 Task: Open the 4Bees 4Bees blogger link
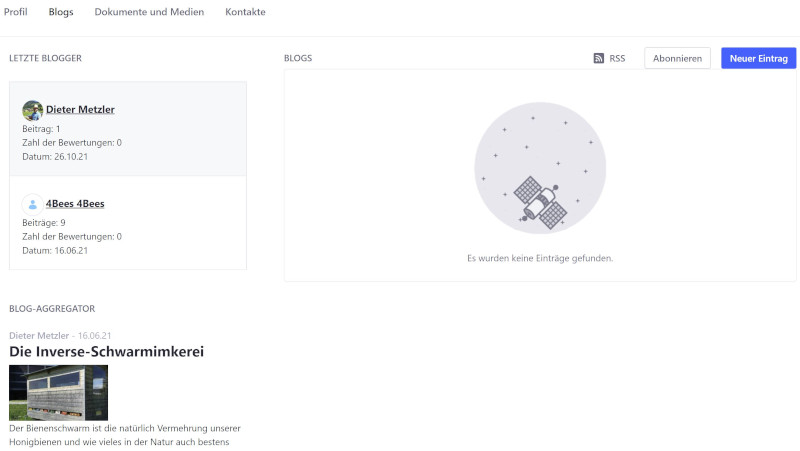75,204
